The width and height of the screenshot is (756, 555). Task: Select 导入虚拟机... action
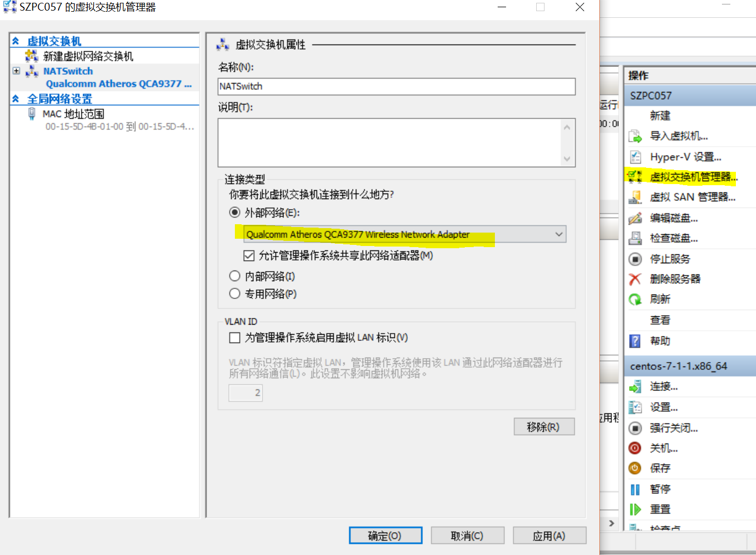[679, 136]
